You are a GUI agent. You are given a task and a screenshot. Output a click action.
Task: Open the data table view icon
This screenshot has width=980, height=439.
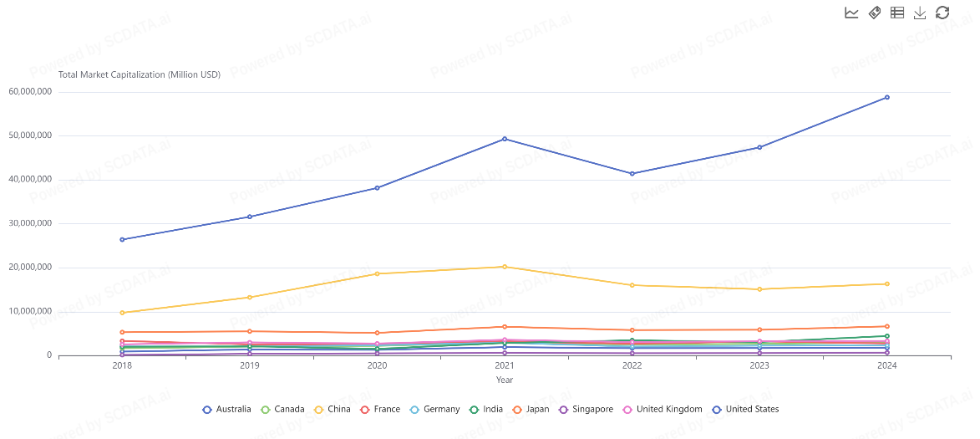click(897, 13)
